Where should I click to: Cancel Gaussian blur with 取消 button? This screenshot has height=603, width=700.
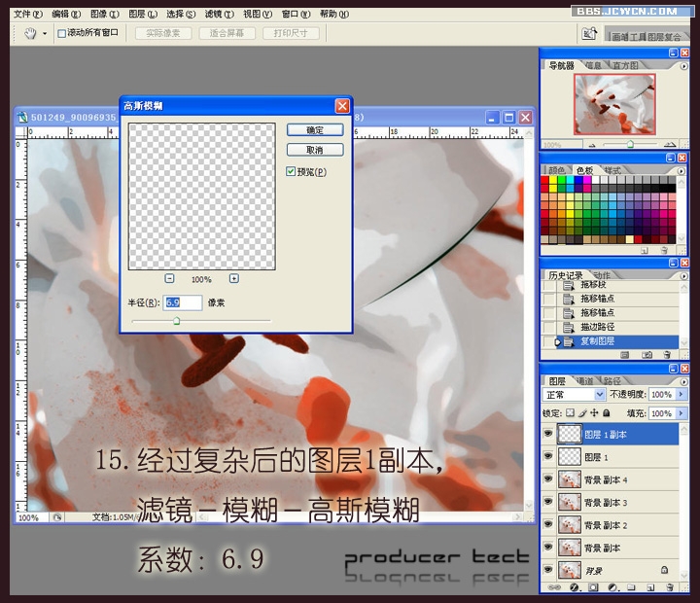pos(315,150)
